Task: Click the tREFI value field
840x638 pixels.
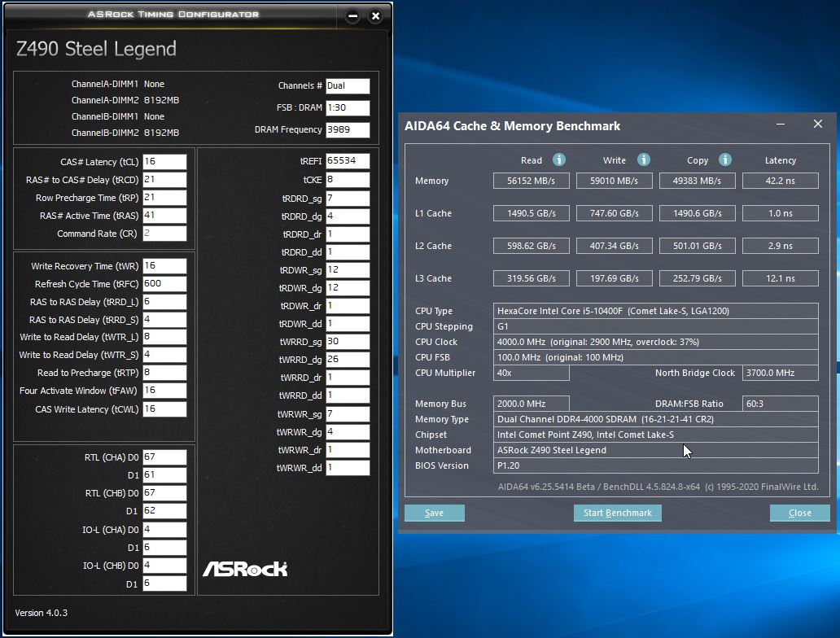Action: point(348,160)
